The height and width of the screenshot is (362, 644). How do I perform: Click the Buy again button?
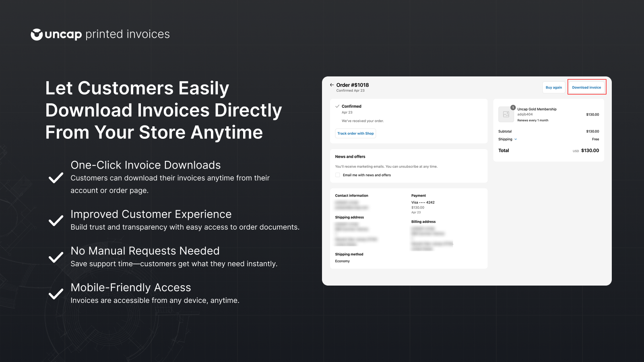[x=553, y=87]
